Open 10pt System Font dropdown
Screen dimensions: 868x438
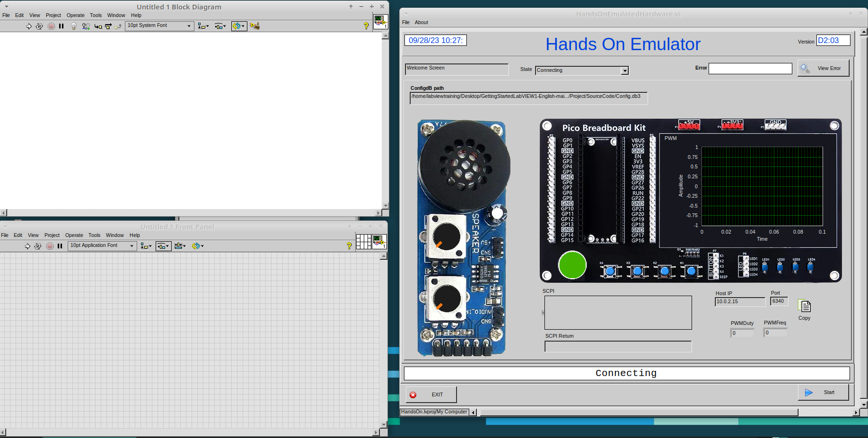click(160, 26)
